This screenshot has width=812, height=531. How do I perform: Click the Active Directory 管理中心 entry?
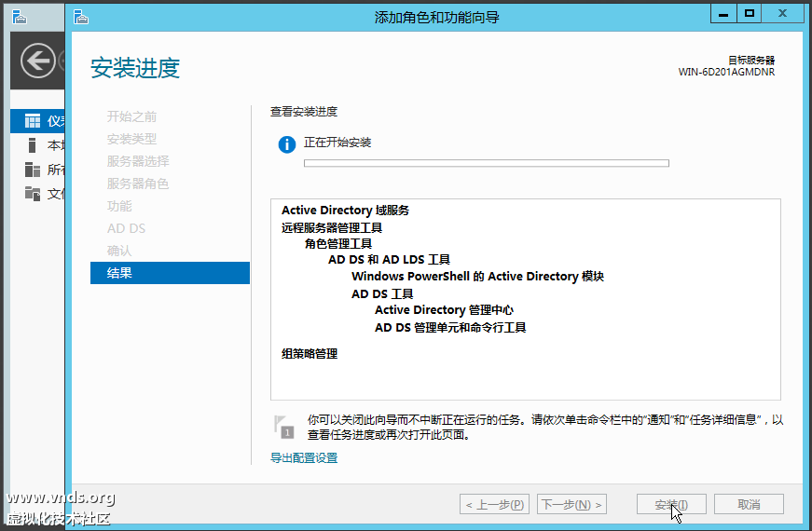click(x=444, y=310)
